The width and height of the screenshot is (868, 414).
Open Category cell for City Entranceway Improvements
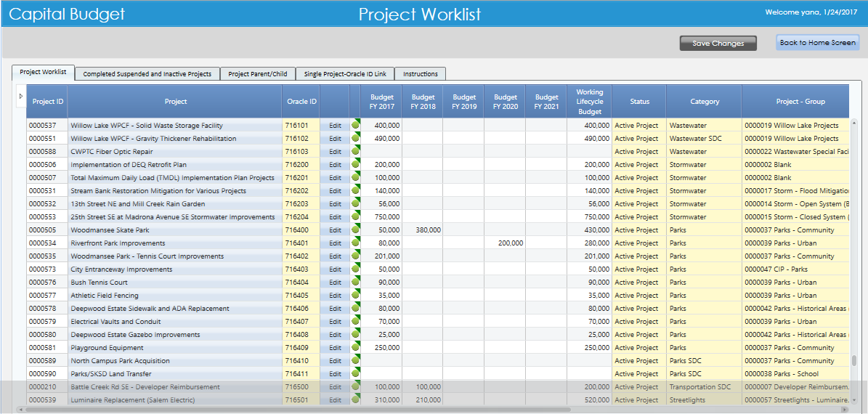pos(704,269)
